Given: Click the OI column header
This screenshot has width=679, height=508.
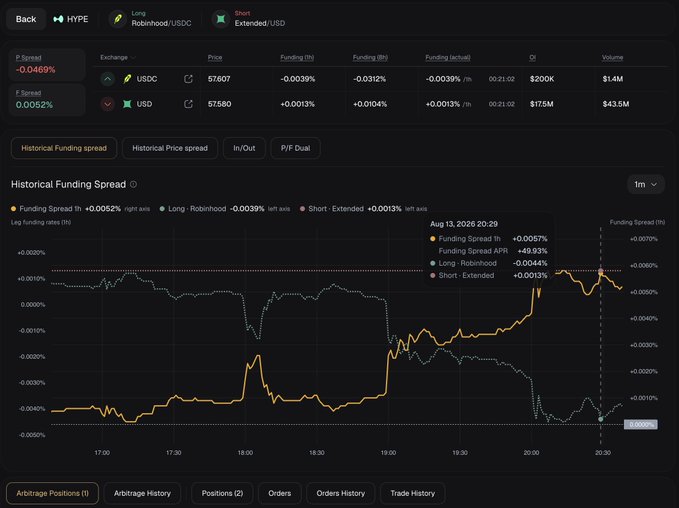Looking at the screenshot, I should (x=533, y=58).
